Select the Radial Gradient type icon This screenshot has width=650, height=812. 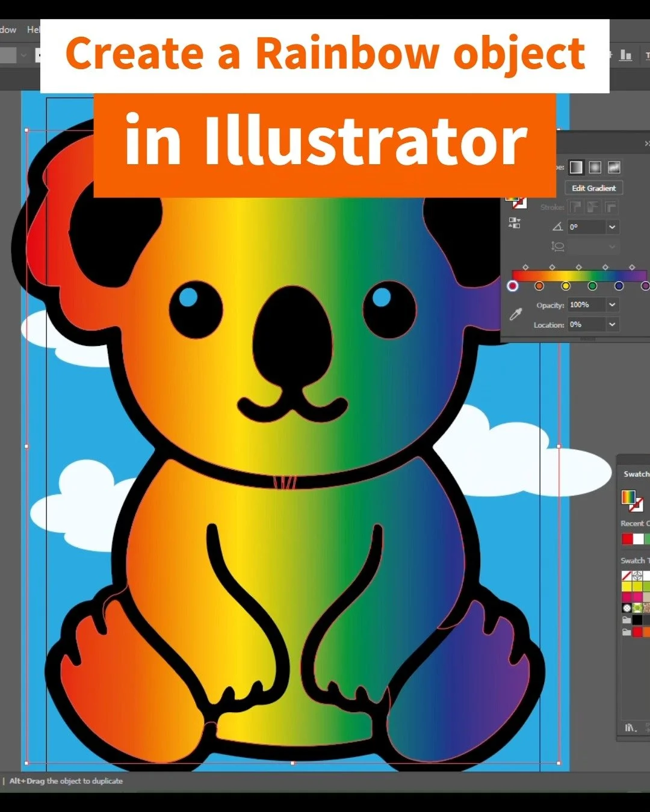tap(595, 167)
